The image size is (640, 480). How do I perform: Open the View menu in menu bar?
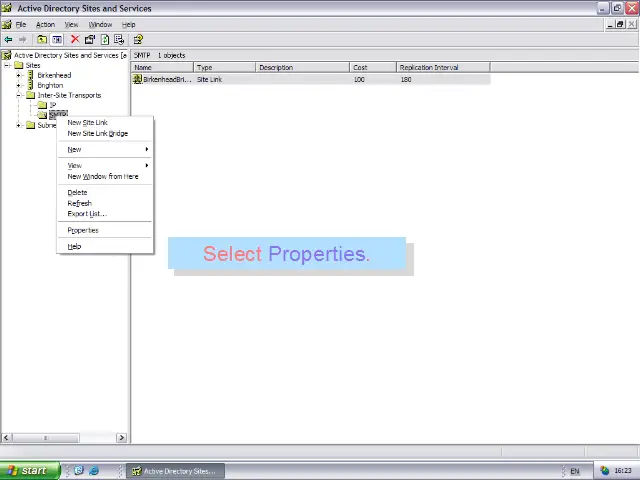[x=71, y=24]
